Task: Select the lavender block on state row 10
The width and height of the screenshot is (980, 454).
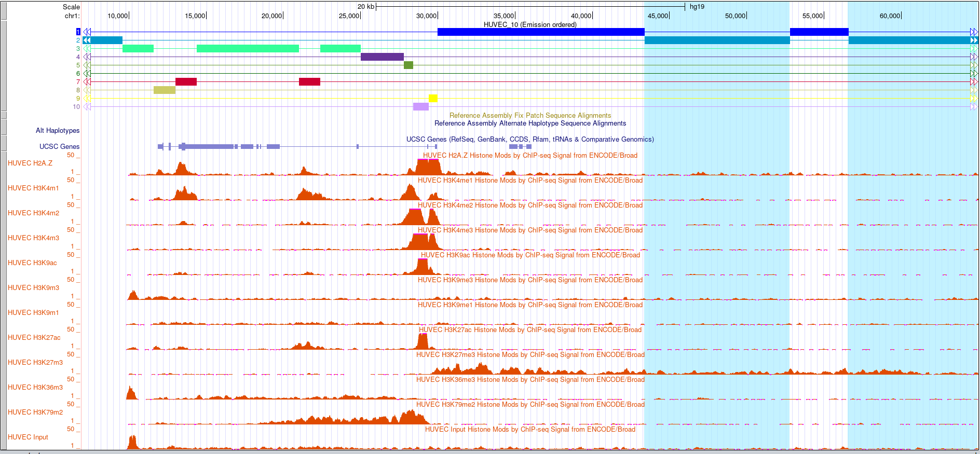Action: click(x=421, y=107)
